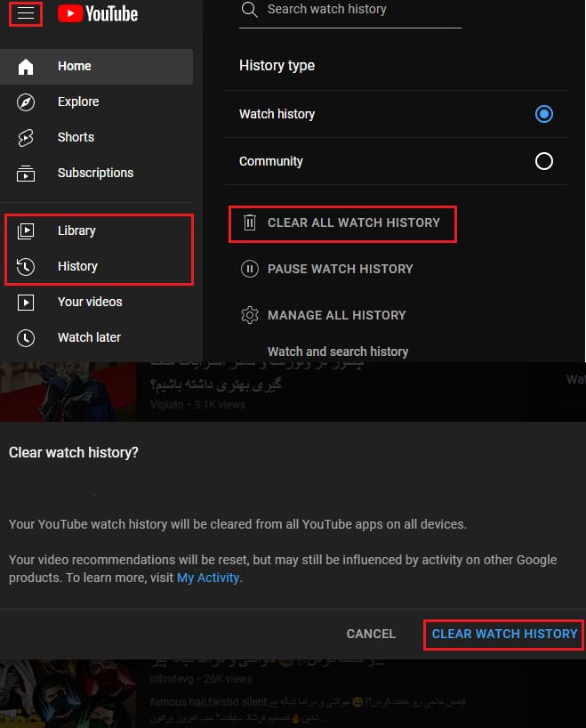Click the History clock-arrow icon
This screenshot has height=728, width=586.
coord(26,266)
